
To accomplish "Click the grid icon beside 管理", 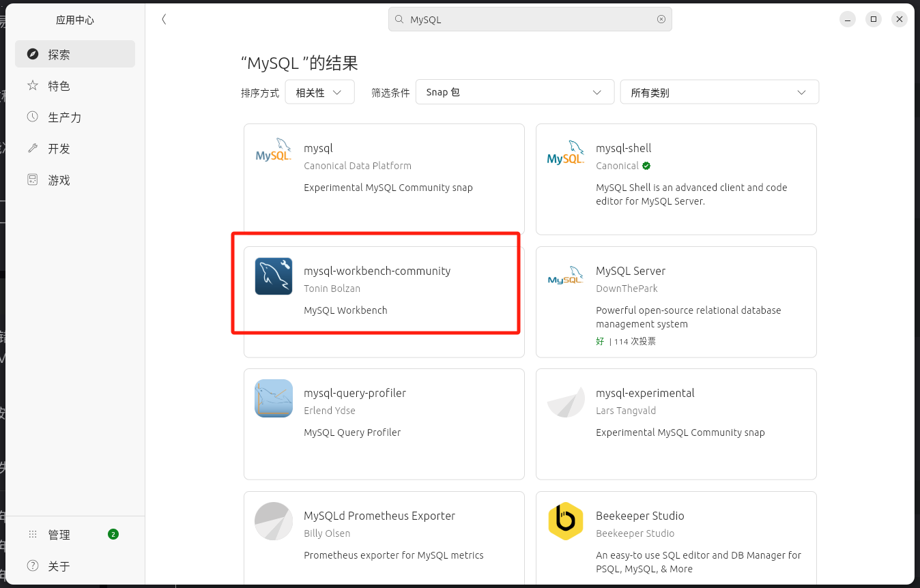I will point(33,534).
